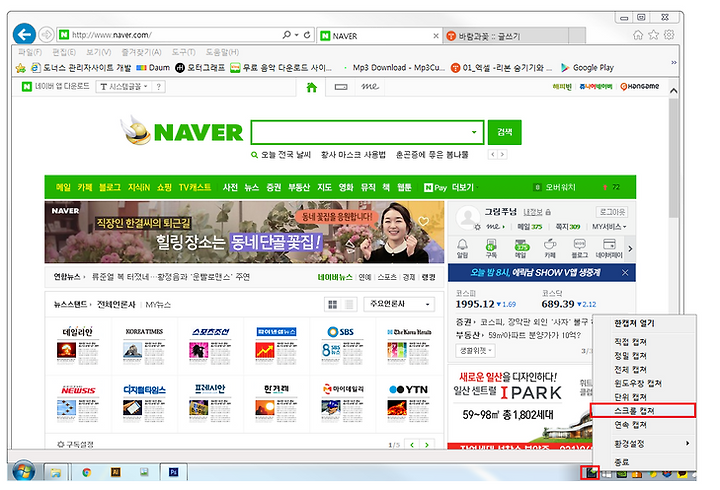Open the browser home icon at top right
720x490 pixels.
(638, 35)
